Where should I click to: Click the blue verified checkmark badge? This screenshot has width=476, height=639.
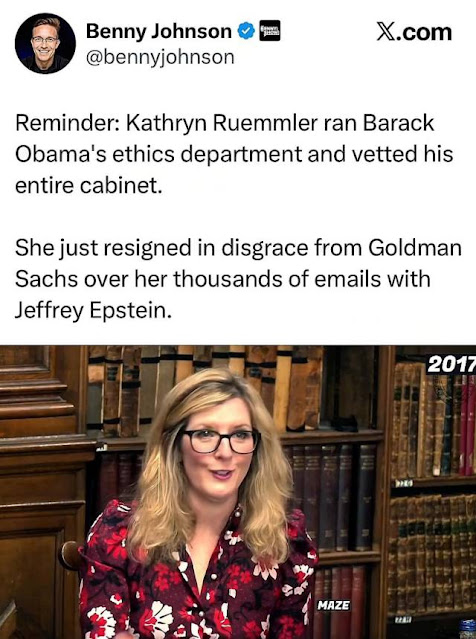coord(246,31)
